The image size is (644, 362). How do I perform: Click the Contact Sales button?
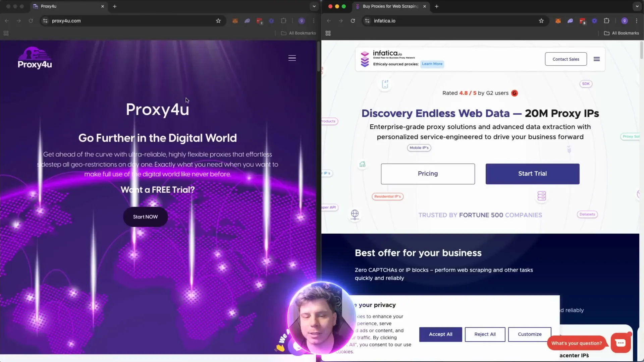[x=566, y=59]
